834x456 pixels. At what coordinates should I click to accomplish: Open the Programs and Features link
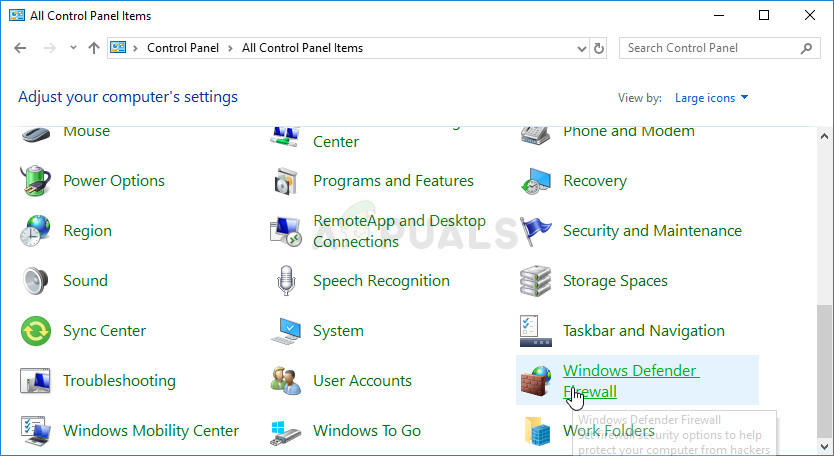click(393, 181)
